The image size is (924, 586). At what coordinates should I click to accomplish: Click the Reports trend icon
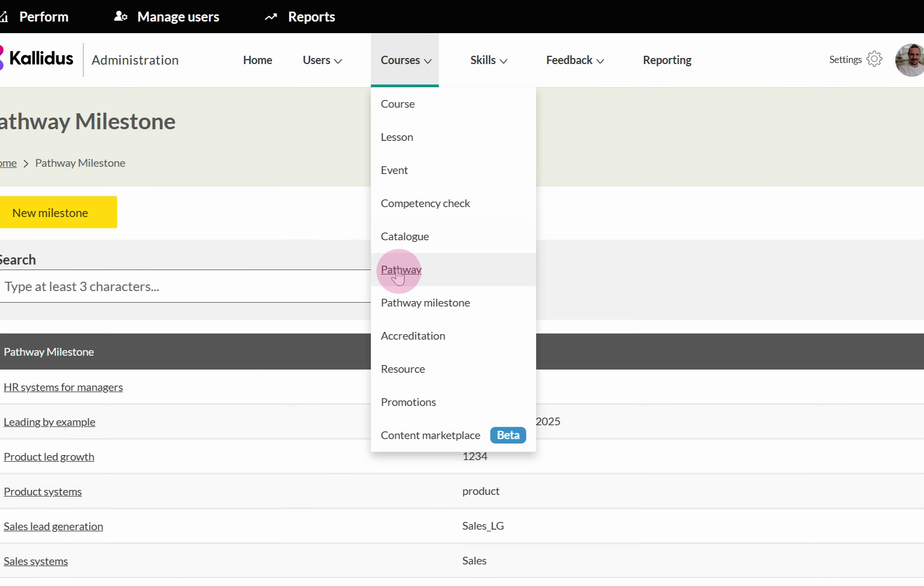[271, 17]
